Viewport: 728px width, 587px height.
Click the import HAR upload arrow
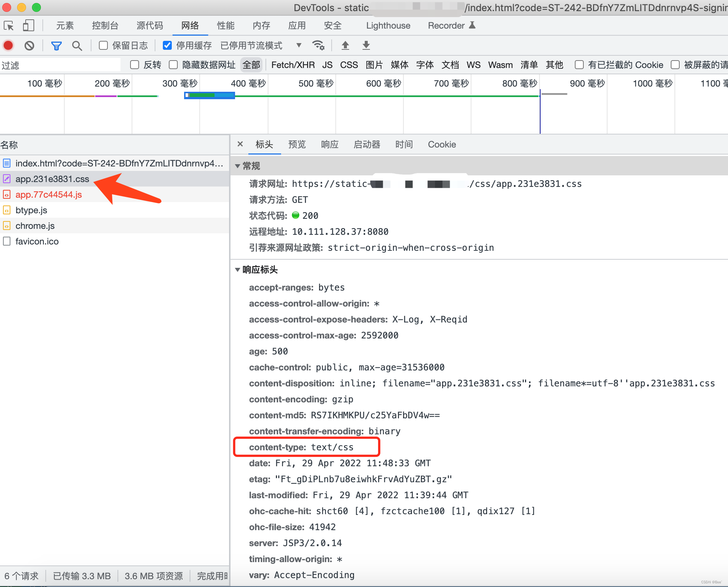point(345,45)
